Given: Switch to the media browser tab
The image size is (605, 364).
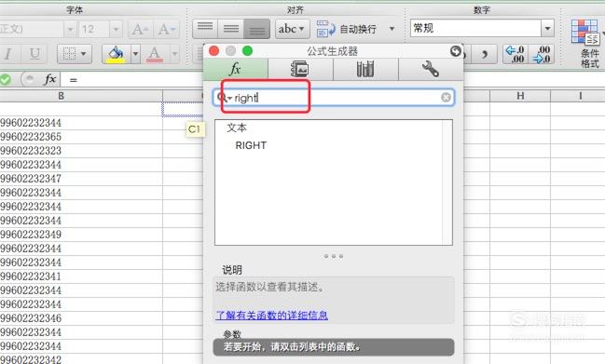Looking at the screenshot, I should [300, 69].
